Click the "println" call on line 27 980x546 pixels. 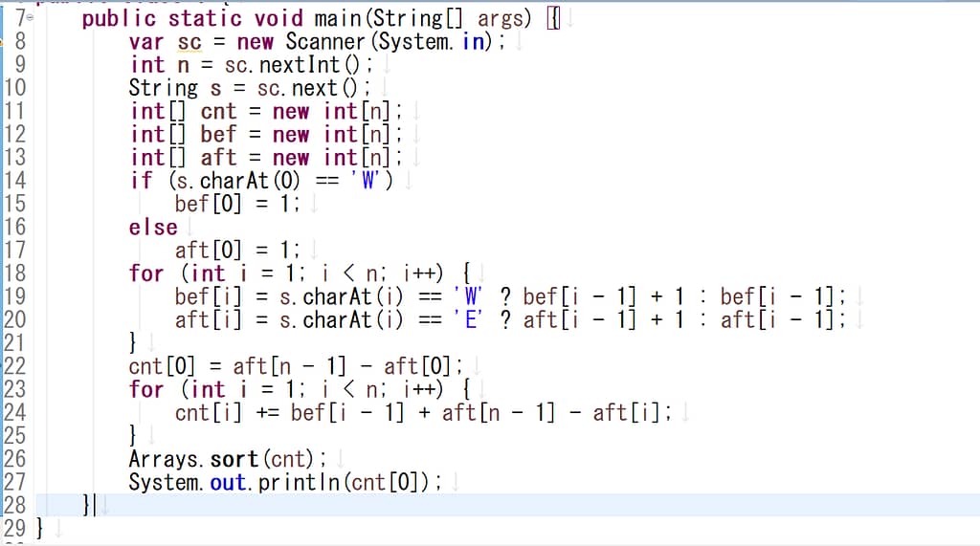coord(299,483)
